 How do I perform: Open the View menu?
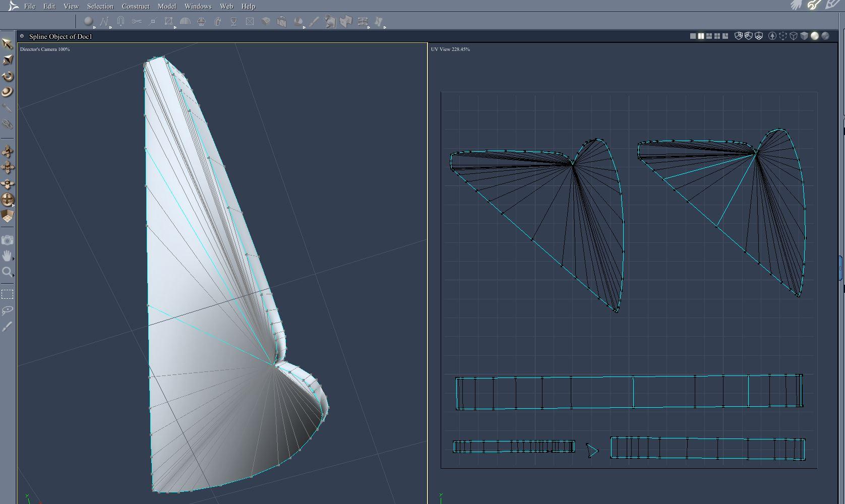coord(71,6)
